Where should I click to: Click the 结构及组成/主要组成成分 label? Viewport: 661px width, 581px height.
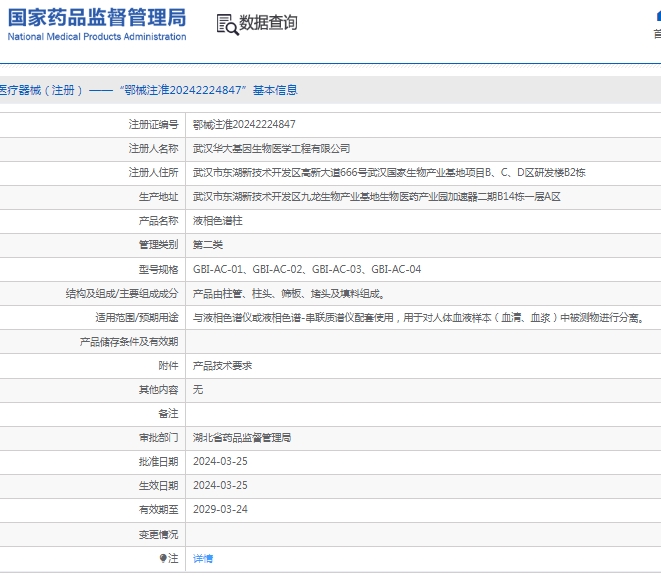122,293
